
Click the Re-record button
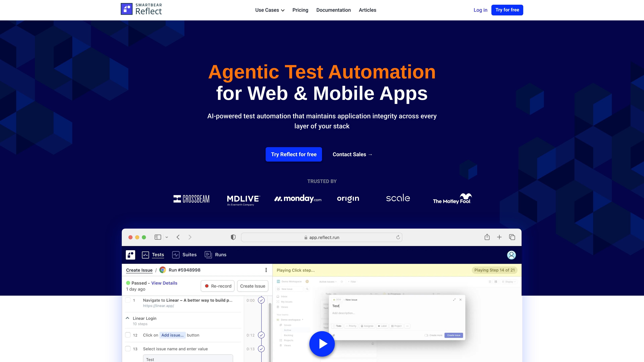pyautogui.click(x=218, y=286)
